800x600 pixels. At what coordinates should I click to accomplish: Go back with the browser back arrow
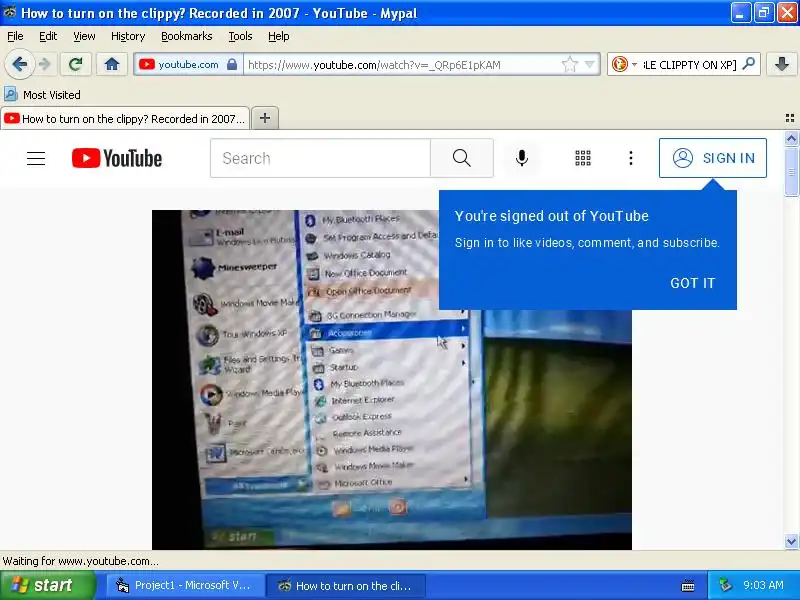[20, 64]
